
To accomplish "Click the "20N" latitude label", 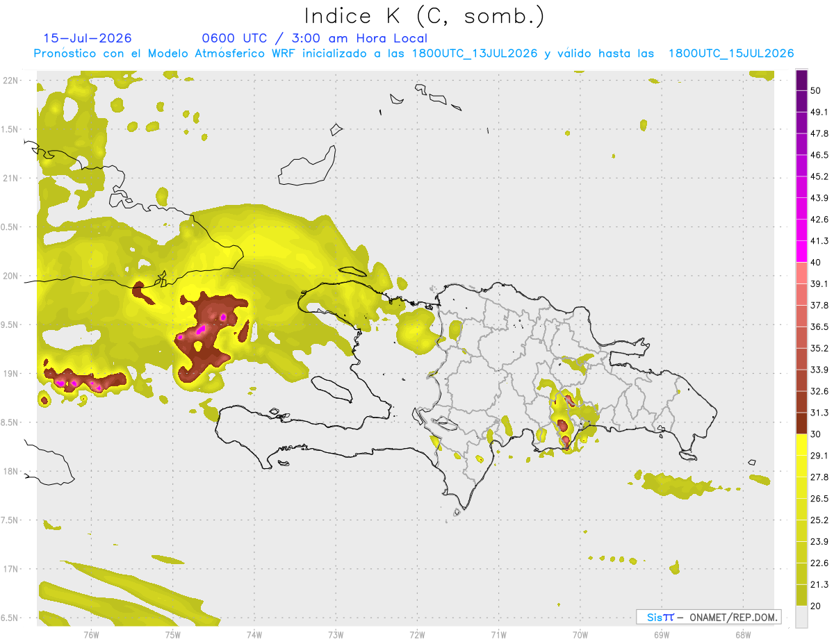I will point(10,276).
